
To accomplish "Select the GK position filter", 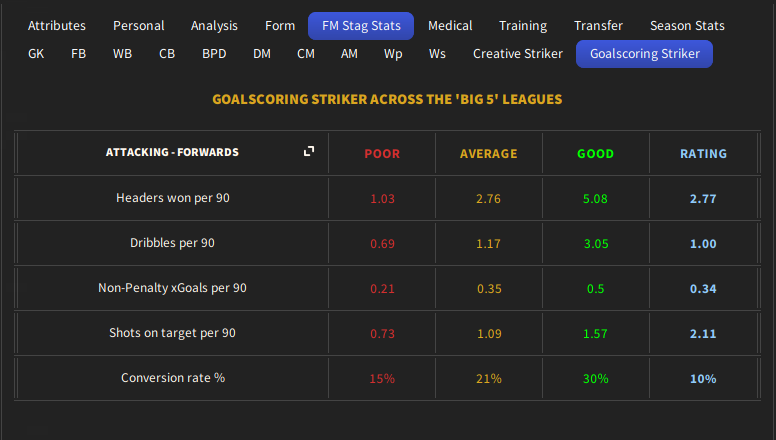I will click(x=36, y=54).
